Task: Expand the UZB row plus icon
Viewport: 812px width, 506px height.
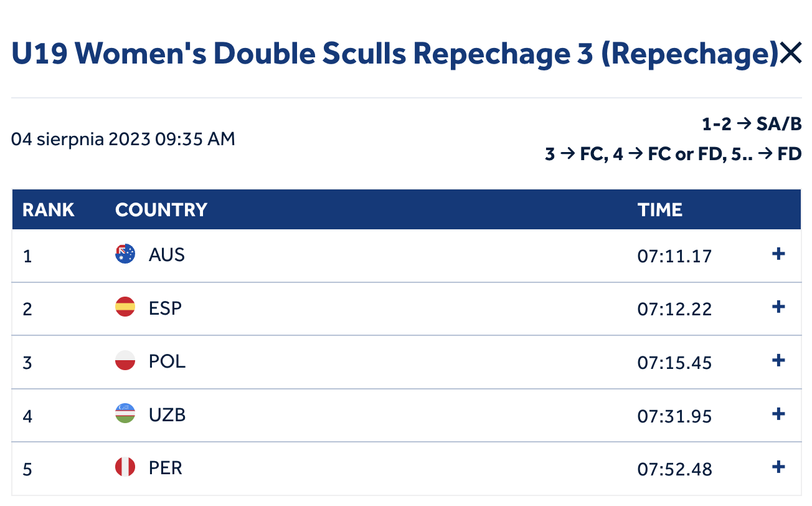Action: (x=778, y=414)
